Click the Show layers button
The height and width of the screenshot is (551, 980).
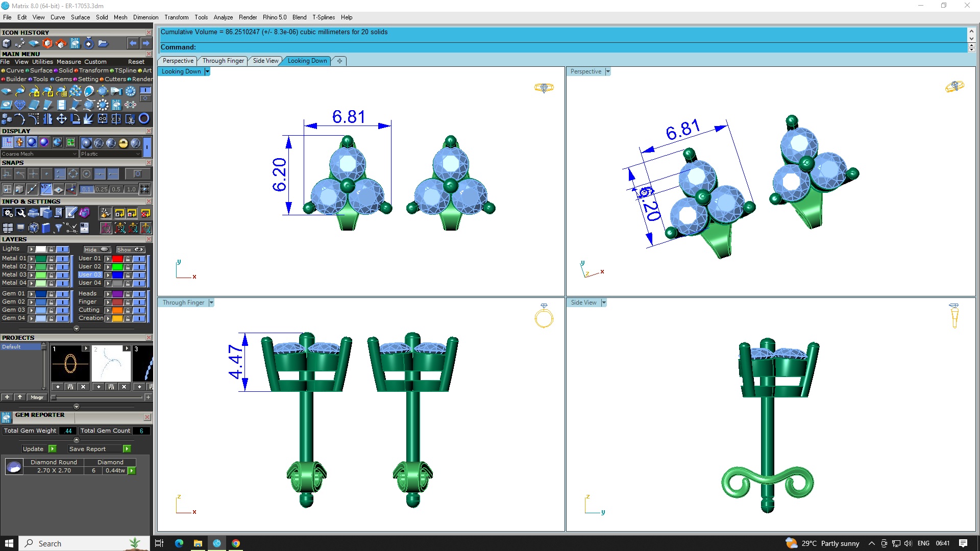point(130,249)
